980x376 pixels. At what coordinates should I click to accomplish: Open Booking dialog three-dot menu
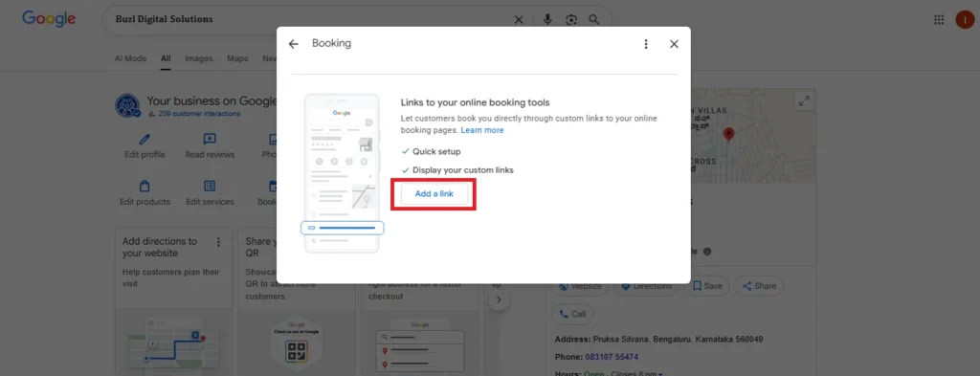646,44
